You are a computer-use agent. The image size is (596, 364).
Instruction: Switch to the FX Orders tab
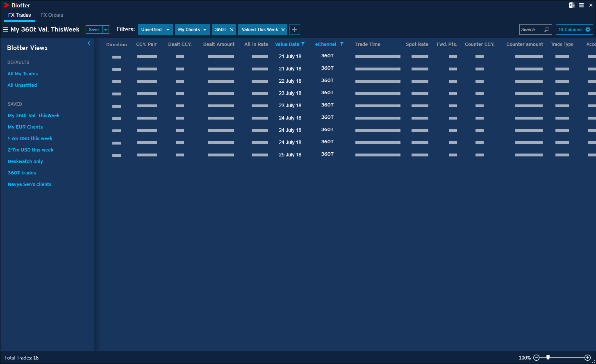[x=52, y=15]
